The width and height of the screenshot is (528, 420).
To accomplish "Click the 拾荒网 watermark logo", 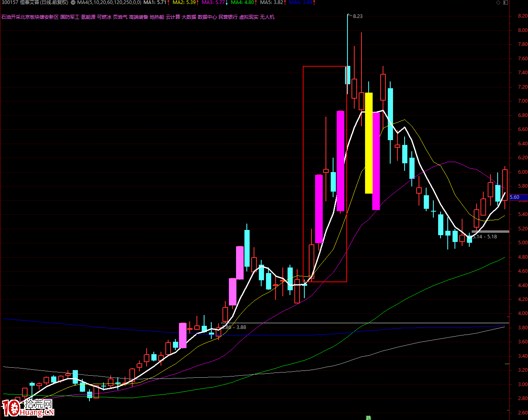I will click(28, 407).
